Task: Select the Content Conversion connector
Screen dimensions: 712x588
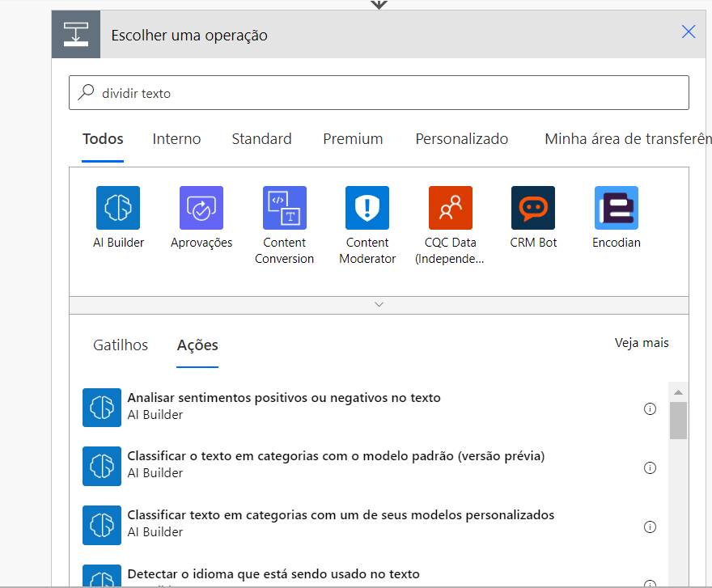Action: pyautogui.click(x=285, y=208)
